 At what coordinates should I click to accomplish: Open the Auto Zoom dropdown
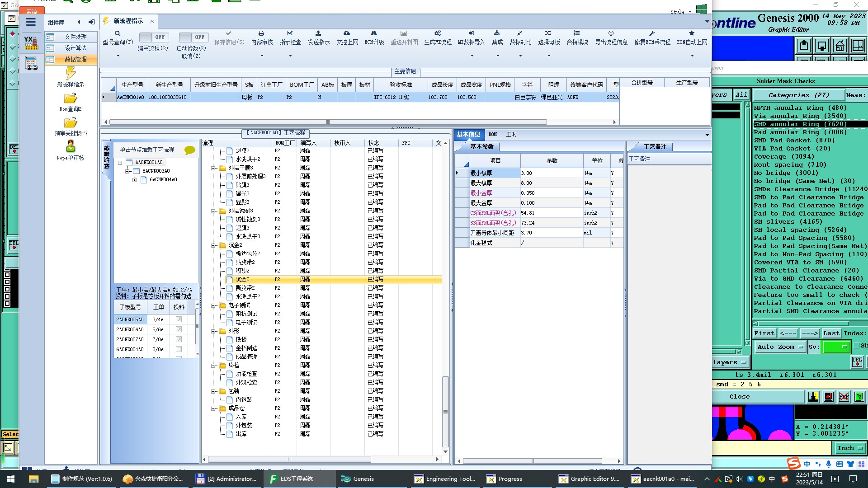779,347
